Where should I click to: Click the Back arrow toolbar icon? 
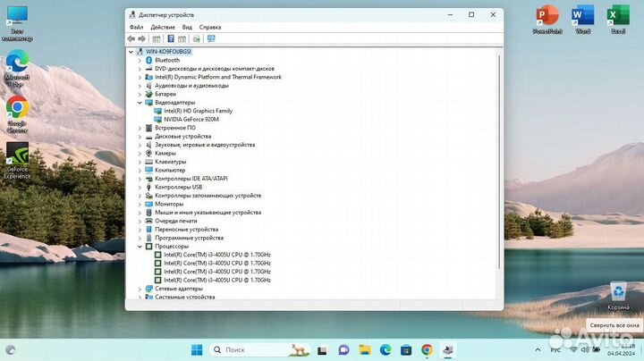tap(131, 38)
